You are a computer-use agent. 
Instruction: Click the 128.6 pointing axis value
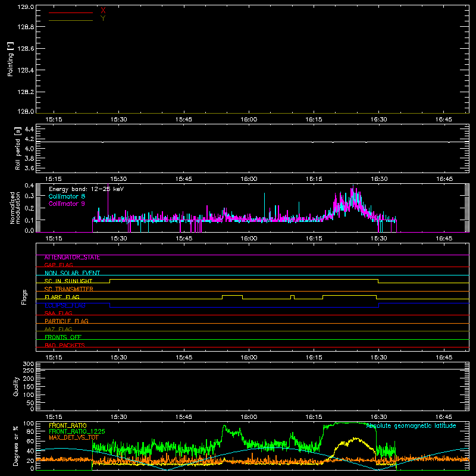tap(26, 49)
